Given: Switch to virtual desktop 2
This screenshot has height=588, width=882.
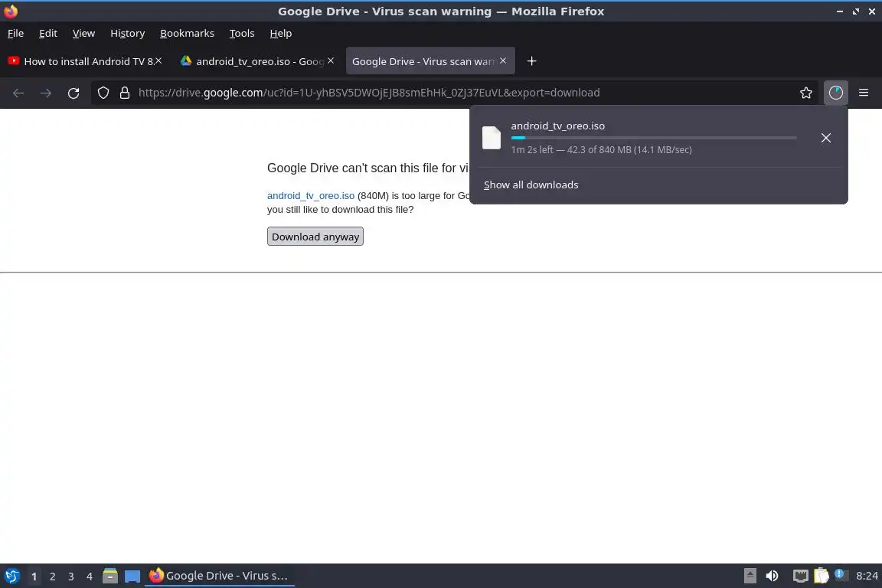Looking at the screenshot, I should pyautogui.click(x=52, y=577).
